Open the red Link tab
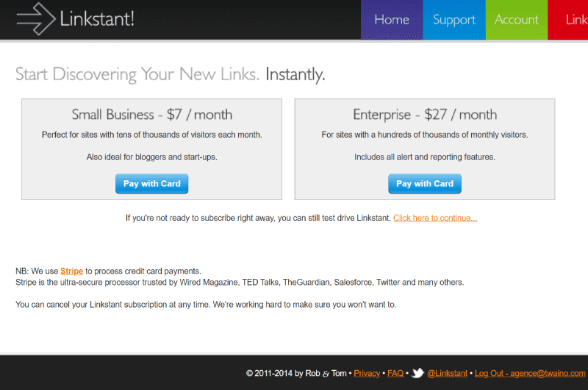The image size is (588, 390). (567, 20)
